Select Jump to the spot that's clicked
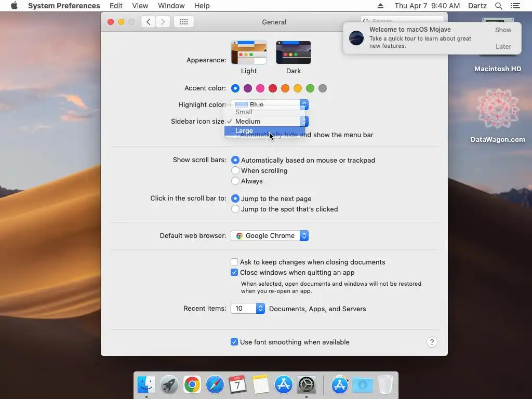The image size is (532, 399). [235, 209]
